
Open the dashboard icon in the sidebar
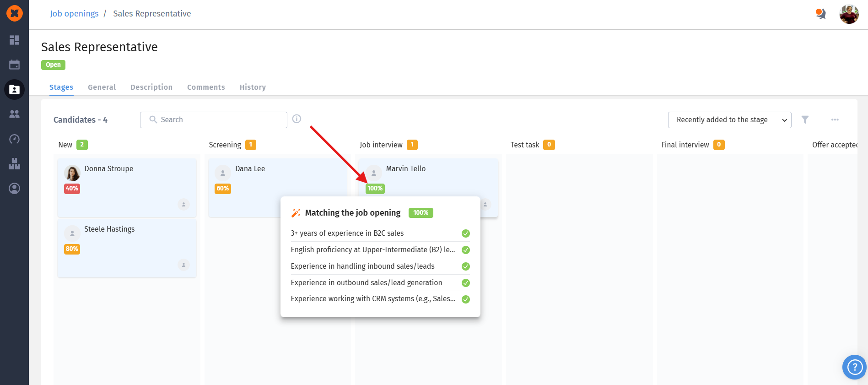click(15, 40)
